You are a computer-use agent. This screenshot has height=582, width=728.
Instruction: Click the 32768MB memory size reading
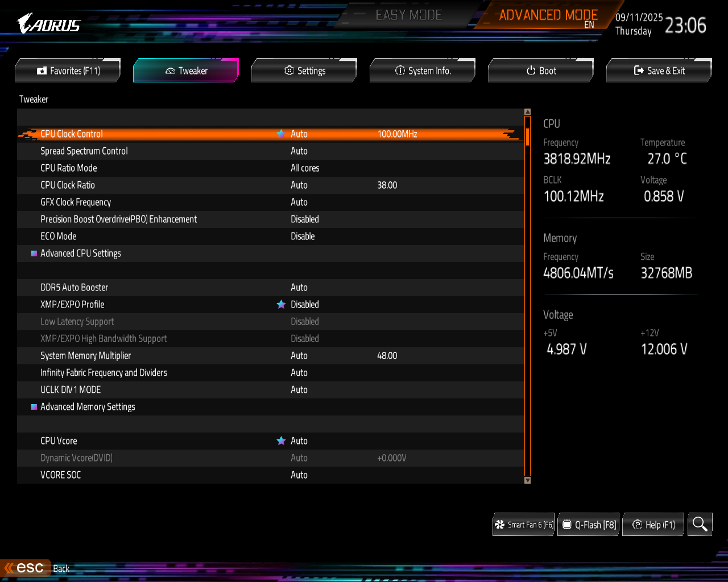[667, 273]
